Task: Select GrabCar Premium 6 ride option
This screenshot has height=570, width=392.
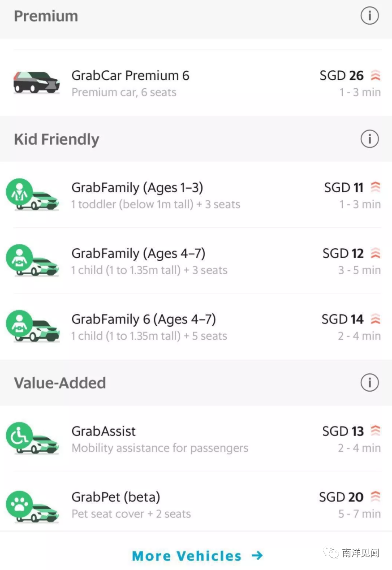Action: click(130, 83)
